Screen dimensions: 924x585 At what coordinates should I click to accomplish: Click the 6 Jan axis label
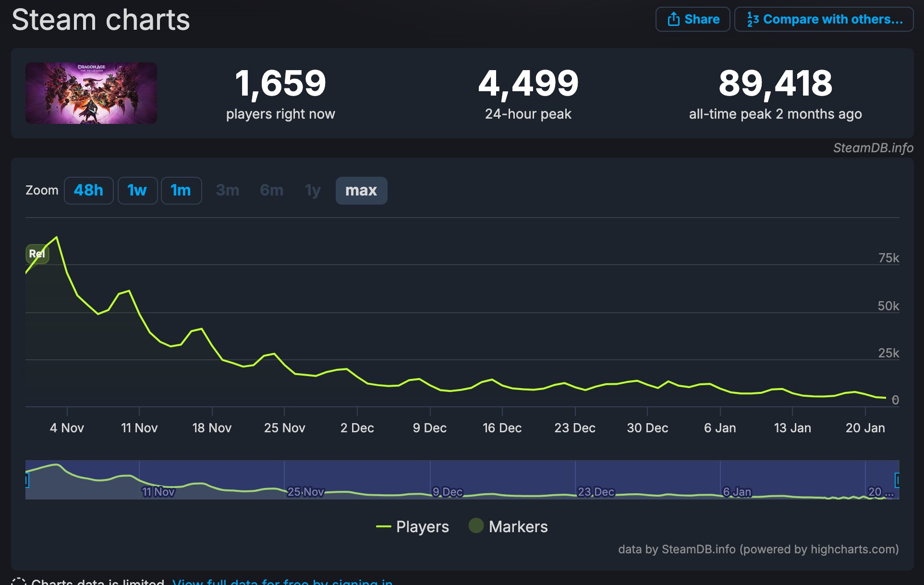point(720,428)
